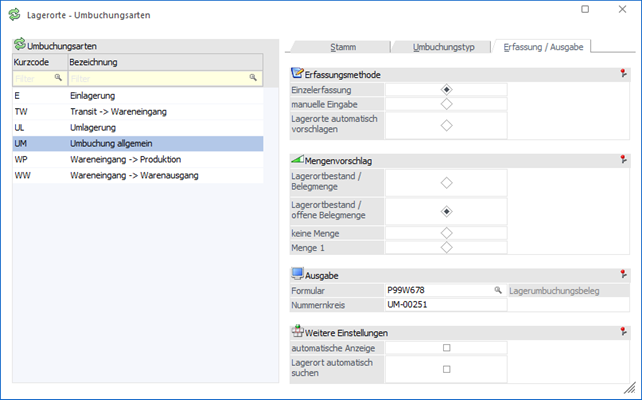Image resolution: width=642 pixels, height=400 pixels.
Task: Tick the Lagerort automatisch suchen checkbox
Action: [446, 368]
